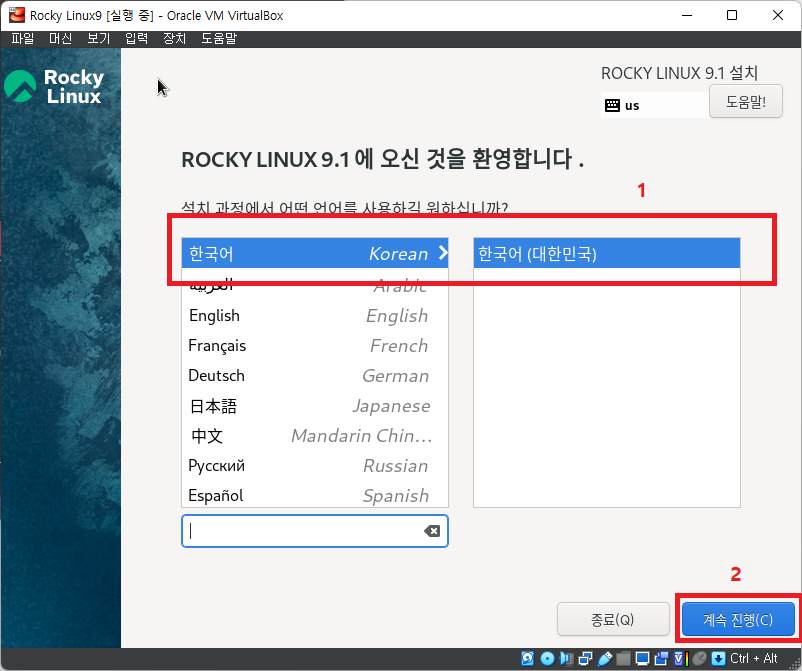Select 中文 Mandarin Chinese language row
802x671 pixels.
(x=315, y=436)
